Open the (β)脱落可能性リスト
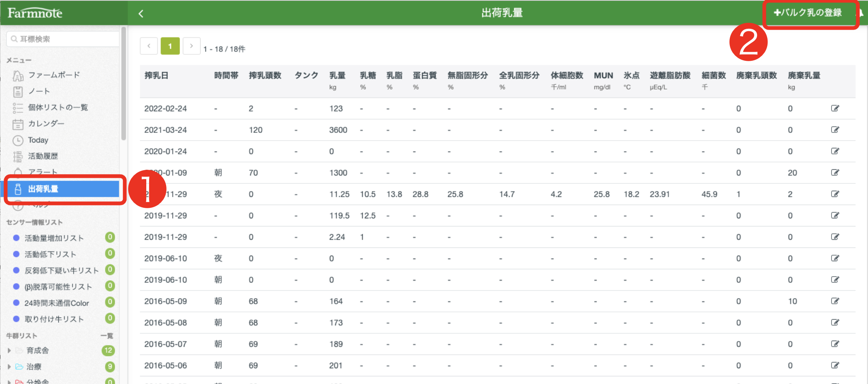Image resolution: width=868 pixels, height=384 pixels. click(58, 287)
